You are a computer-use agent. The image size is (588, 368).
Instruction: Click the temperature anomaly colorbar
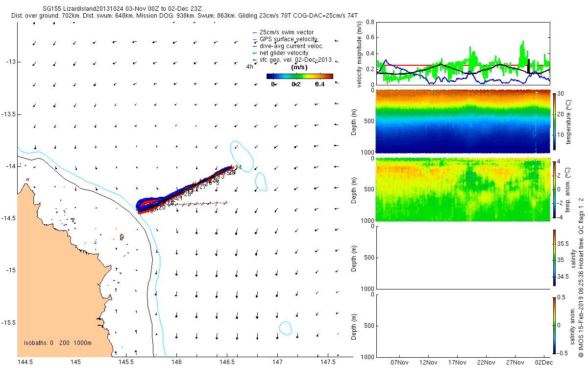pyautogui.click(x=554, y=189)
